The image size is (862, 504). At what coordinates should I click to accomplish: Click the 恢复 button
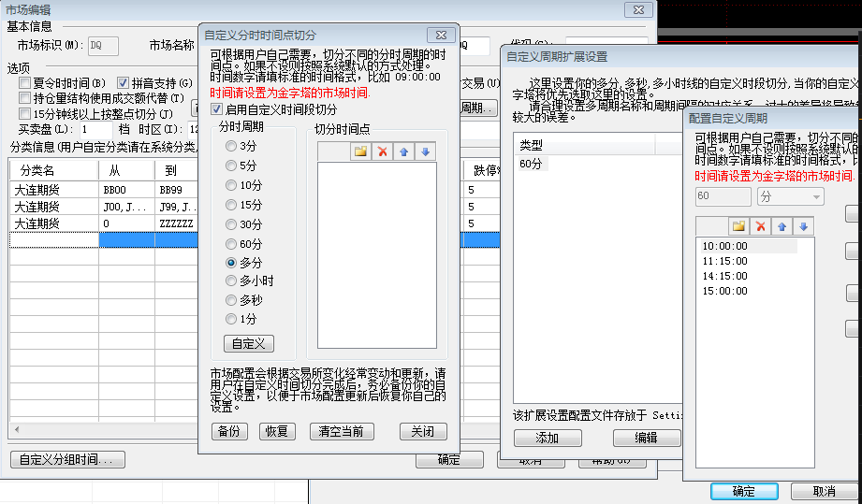coord(277,431)
